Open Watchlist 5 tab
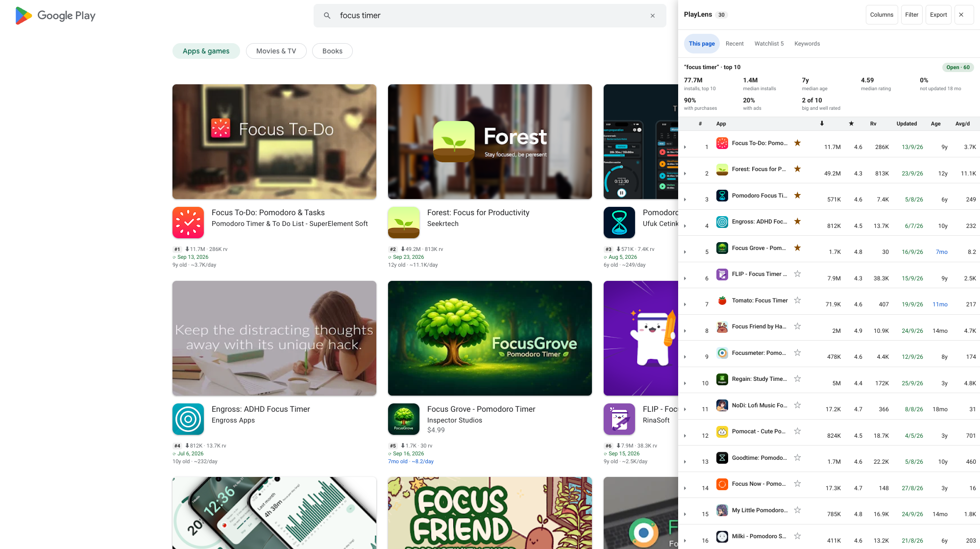 [x=769, y=44]
